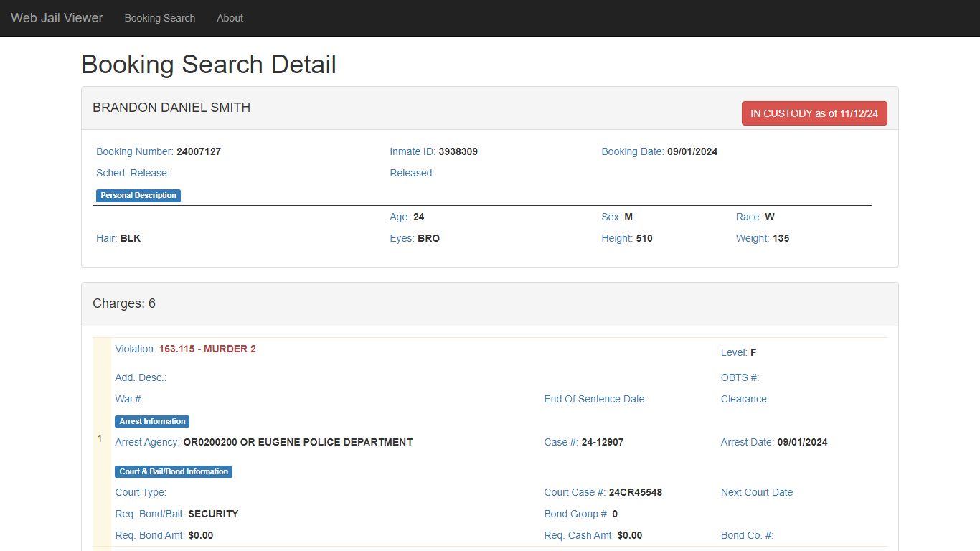980x551 pixels.
Task: Click the Booking Search Detail page title
Action: pyautogui.click(x=209, y=65)
